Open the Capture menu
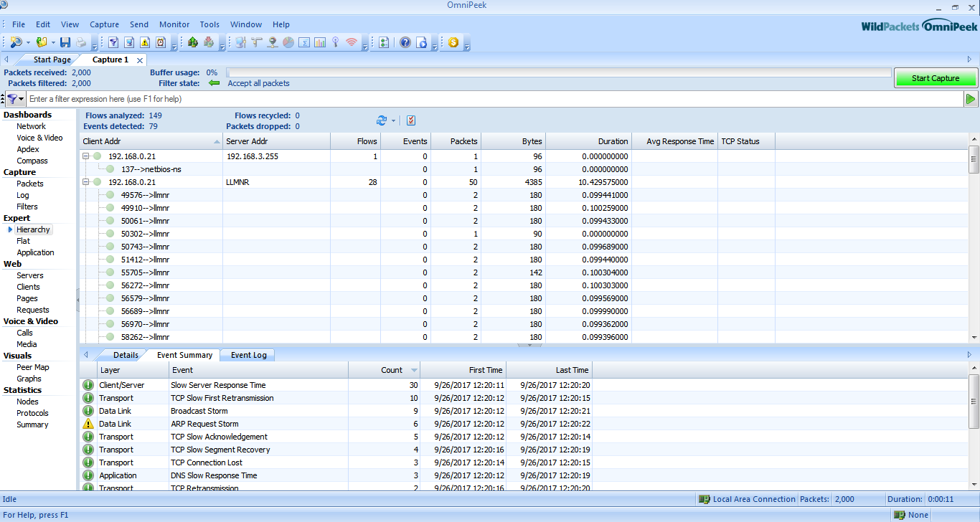Image resolution: width=980 pixels, height=522 pixels. [104, 24]
